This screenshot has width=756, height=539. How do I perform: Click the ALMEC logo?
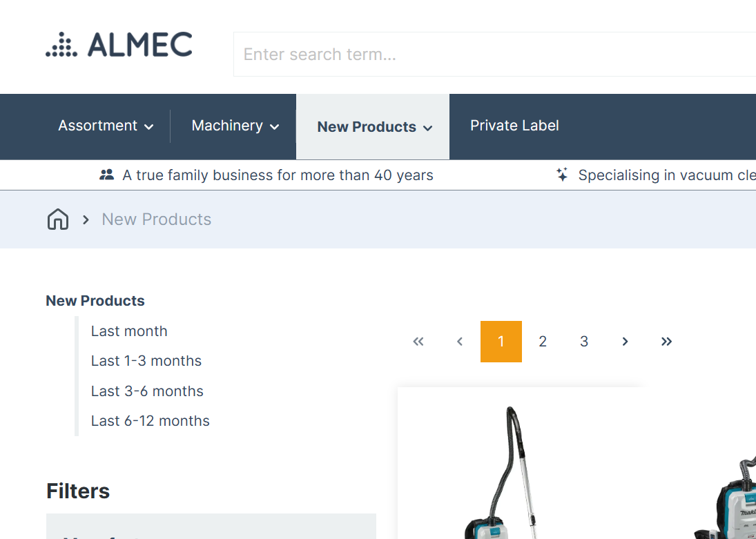119,45
